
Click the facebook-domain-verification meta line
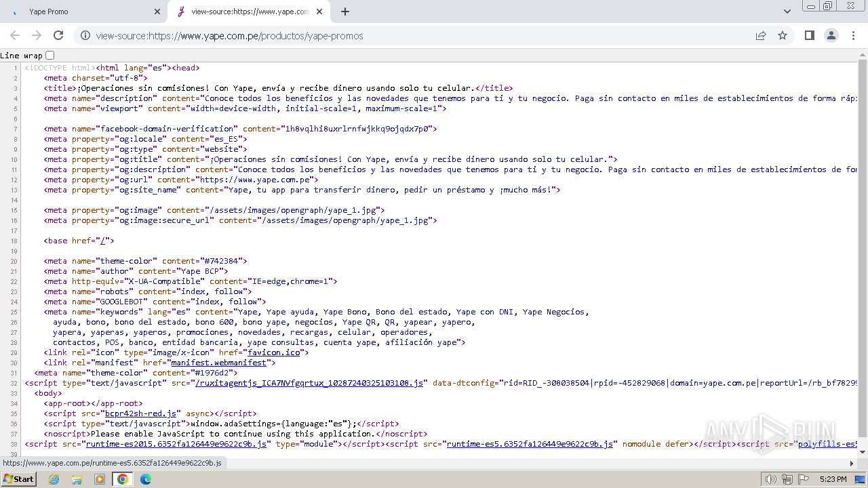240,129
